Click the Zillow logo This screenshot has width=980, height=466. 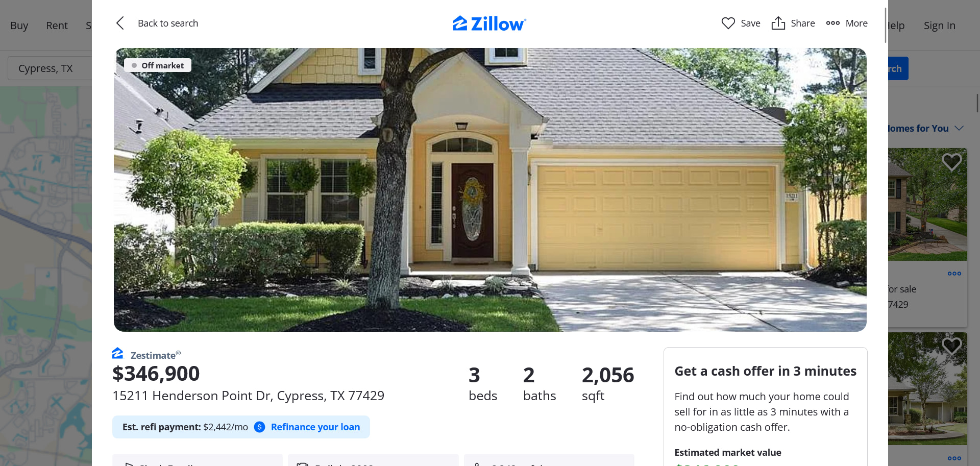tap(489, 23)
